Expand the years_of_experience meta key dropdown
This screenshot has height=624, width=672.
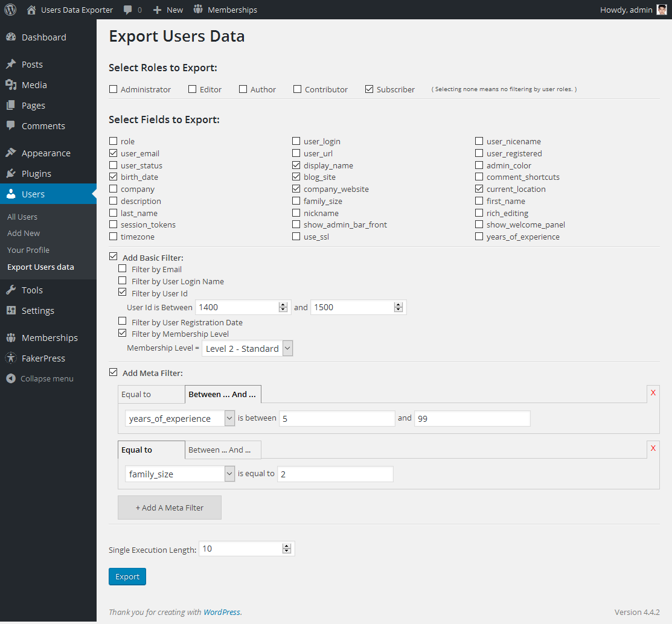(x=179, y=418)
